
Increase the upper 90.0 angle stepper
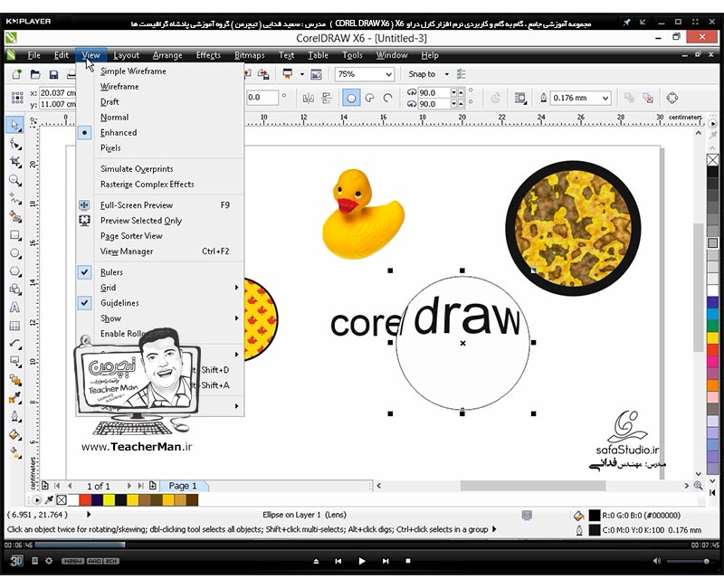pos(461,92)
